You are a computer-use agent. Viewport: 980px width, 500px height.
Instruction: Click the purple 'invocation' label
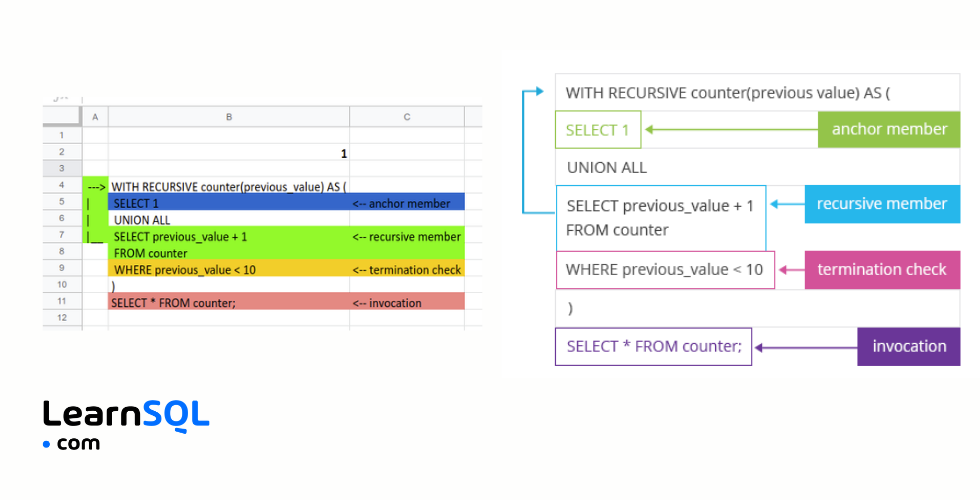point(909,346)
